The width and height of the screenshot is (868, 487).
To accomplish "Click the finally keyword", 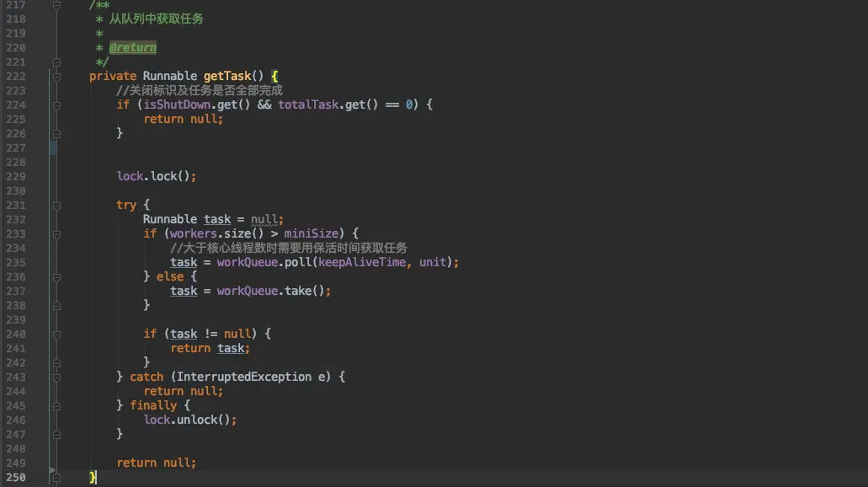I will [153, 405].
